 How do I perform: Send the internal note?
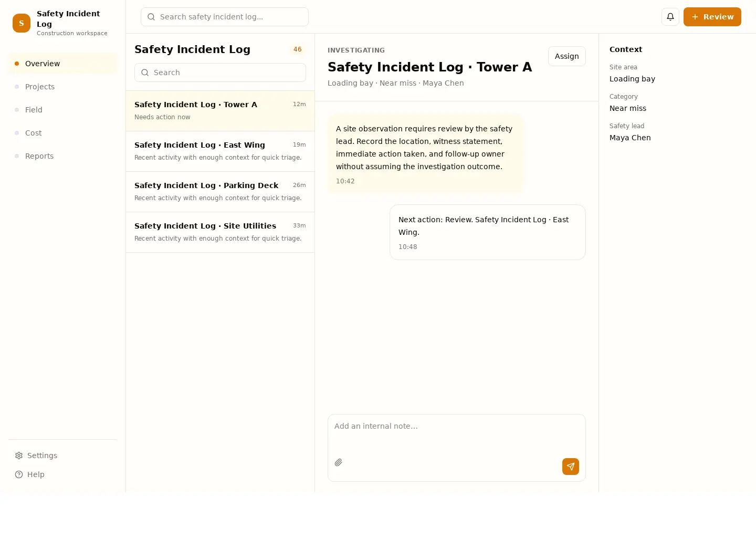[571, 467]
